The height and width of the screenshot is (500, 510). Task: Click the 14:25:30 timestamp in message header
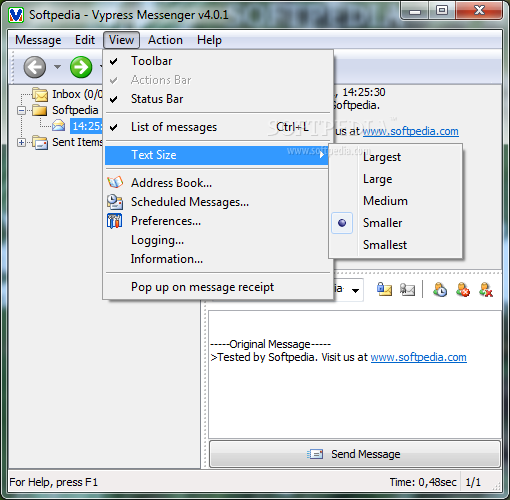click(x=364, y=92)
